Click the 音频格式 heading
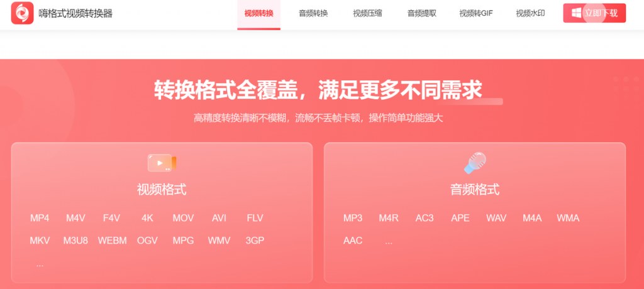This screenshot has width=644, height=289. pyautogui.click(x=475, y=190)
